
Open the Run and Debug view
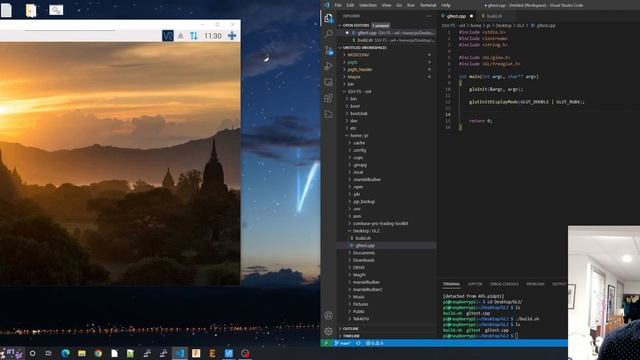pos(329,66)
